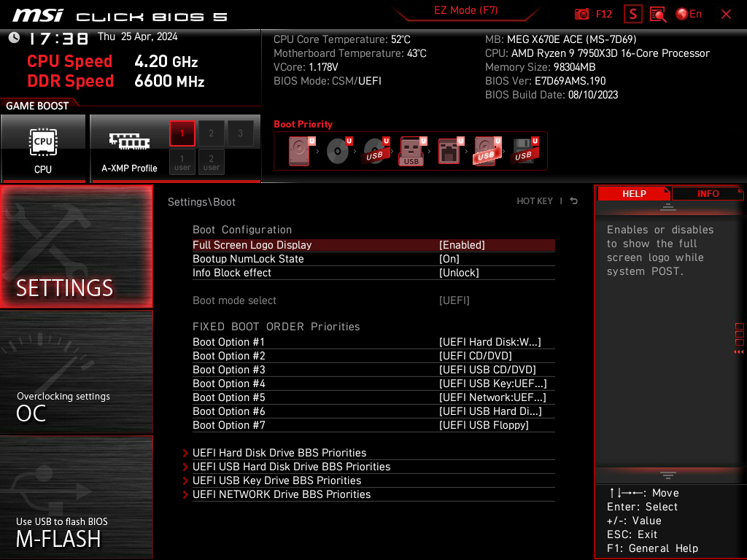Open the Boot mode select dropdown
The width and height of the screenshot is (747, 560).
[x=373, y=300]
